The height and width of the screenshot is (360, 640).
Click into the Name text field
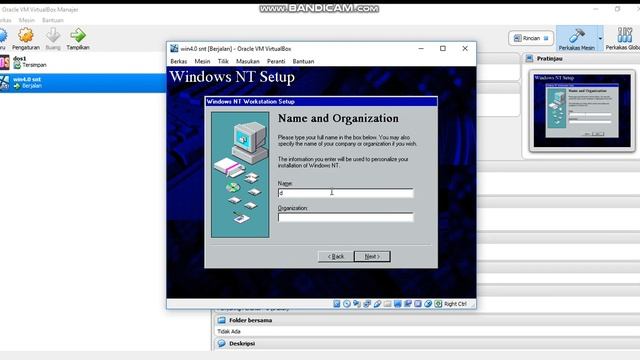[345, 193]
